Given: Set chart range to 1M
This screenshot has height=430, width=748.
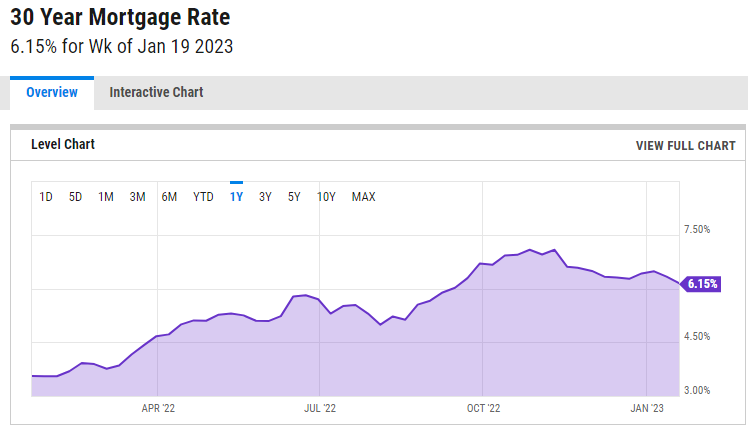Looking at the screenshot, I should [106, 197].
